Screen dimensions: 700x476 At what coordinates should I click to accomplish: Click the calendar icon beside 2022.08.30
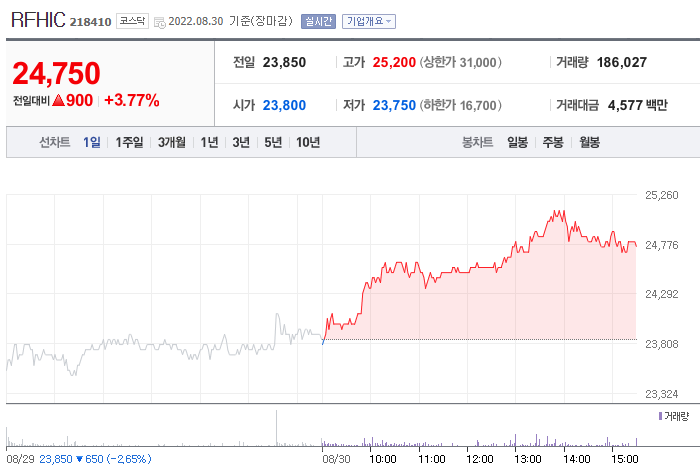point(159,22)
